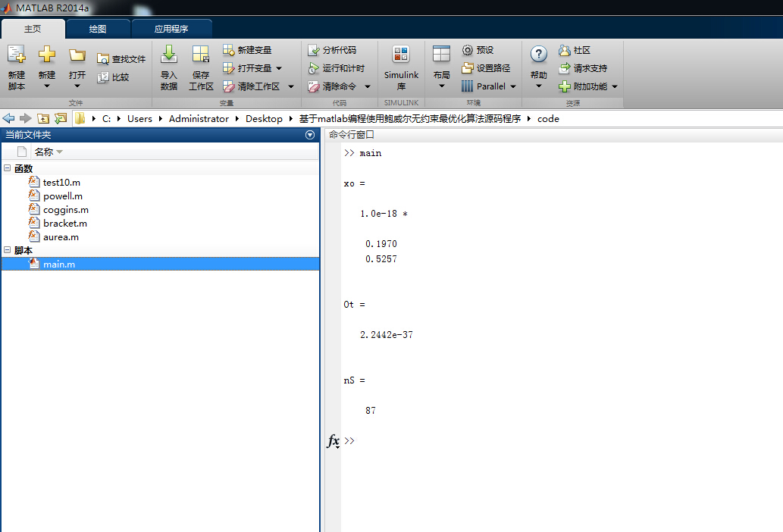The height and width of the screenshot is (532, 783).
Task: Switch to the Apps (应用程序) tab
Action: pos(171,29)
